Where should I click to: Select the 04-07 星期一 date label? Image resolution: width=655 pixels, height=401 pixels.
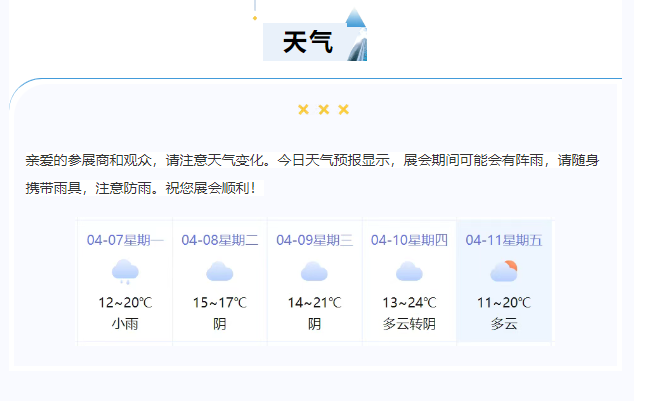tap(125, 240)
